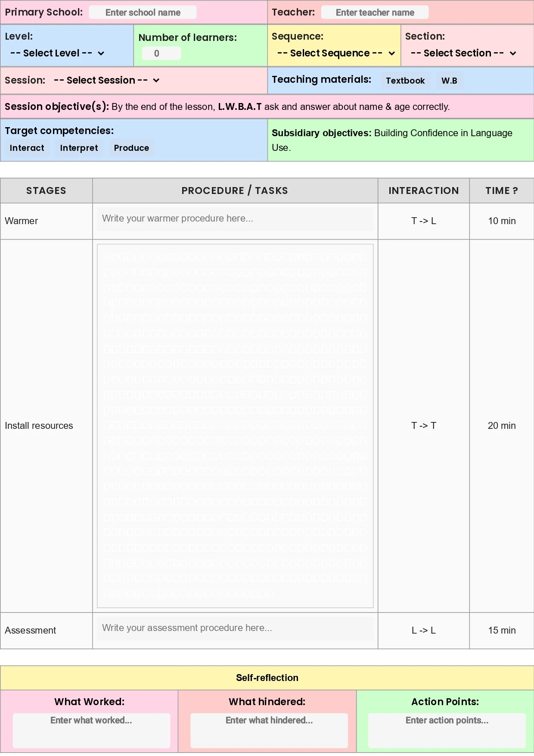Click the Assessment L -> L interaction cell
Viewport: 534px width, 756px height.
[x=423, y=631]
